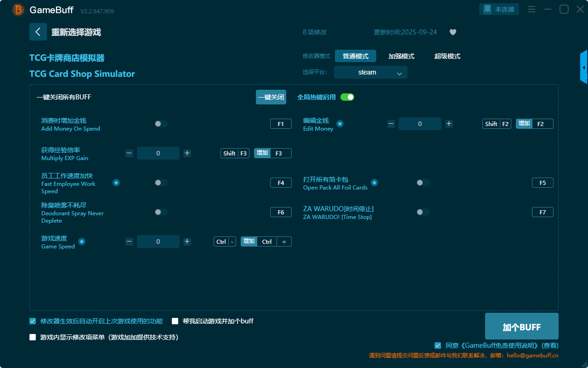Open the steam platform dropdown
588x368 pixels.
pyautogui.click(x=370, y=72)
